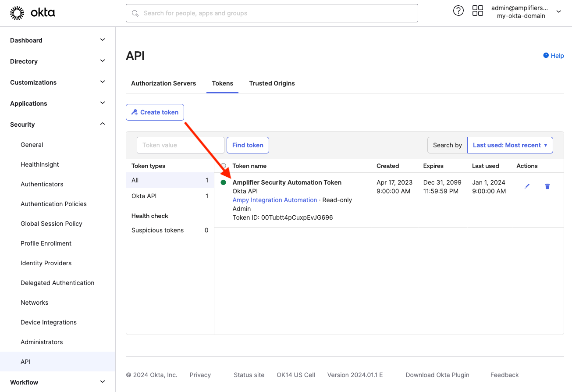Click Download Okta Plugin link

pos(437,375)
